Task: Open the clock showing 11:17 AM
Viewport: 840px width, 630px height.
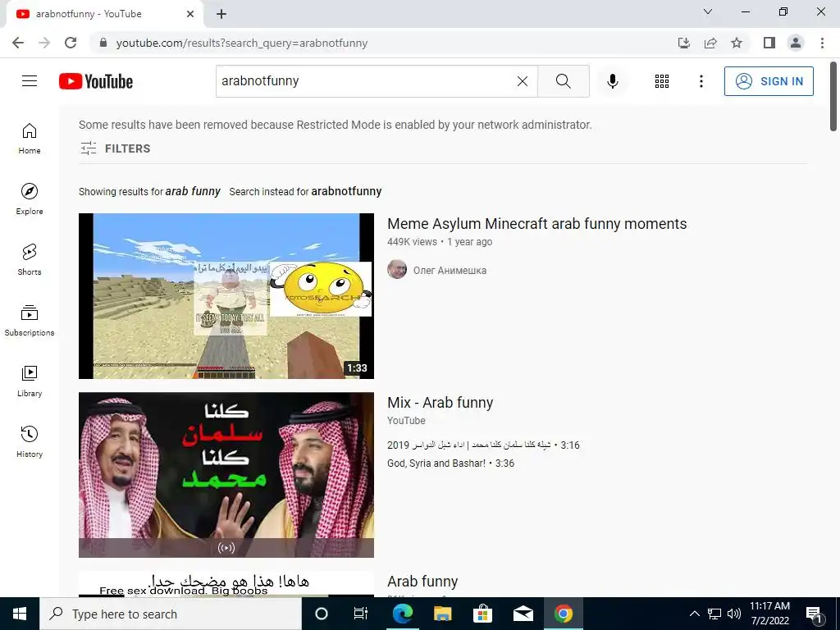Action: coord(769,614)
